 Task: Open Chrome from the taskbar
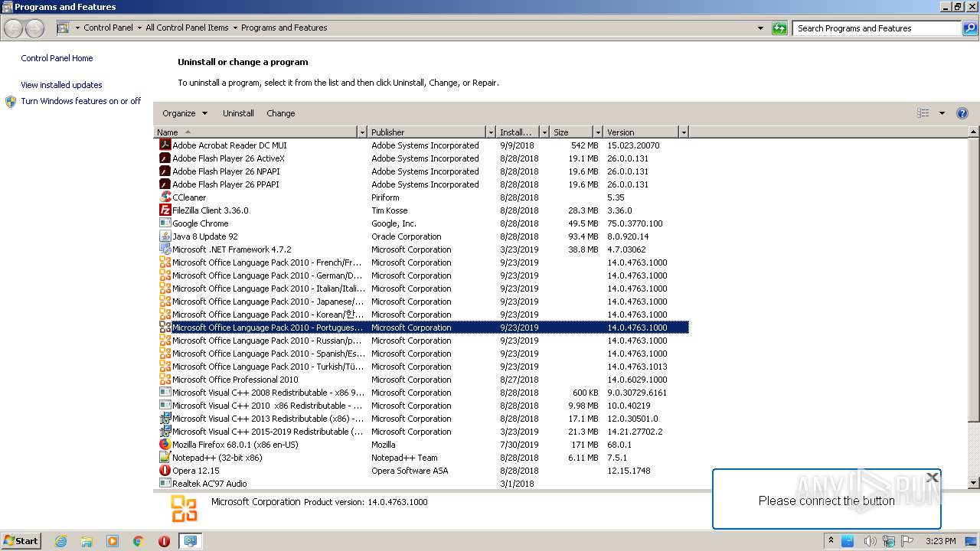[138, 541]
